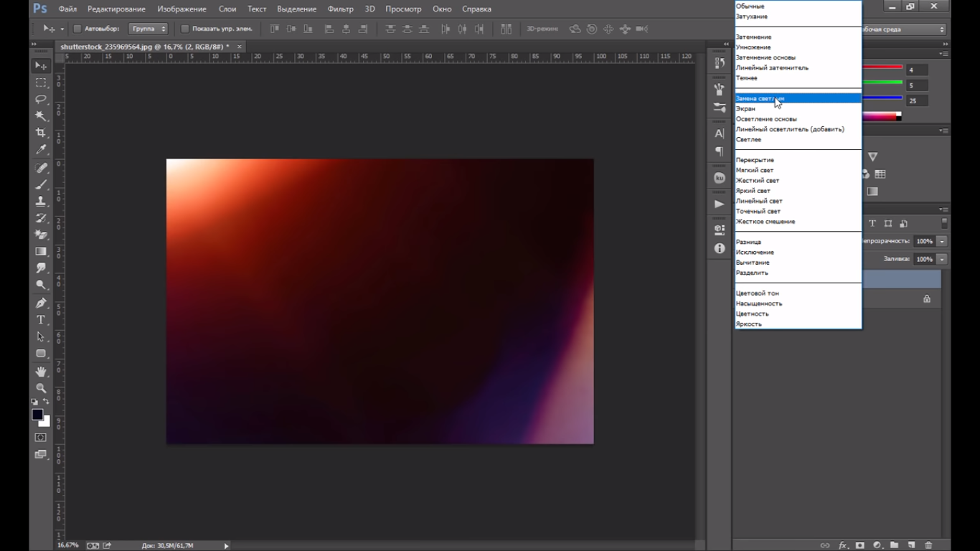Select the Hand tool

click(x=41, y=371)
